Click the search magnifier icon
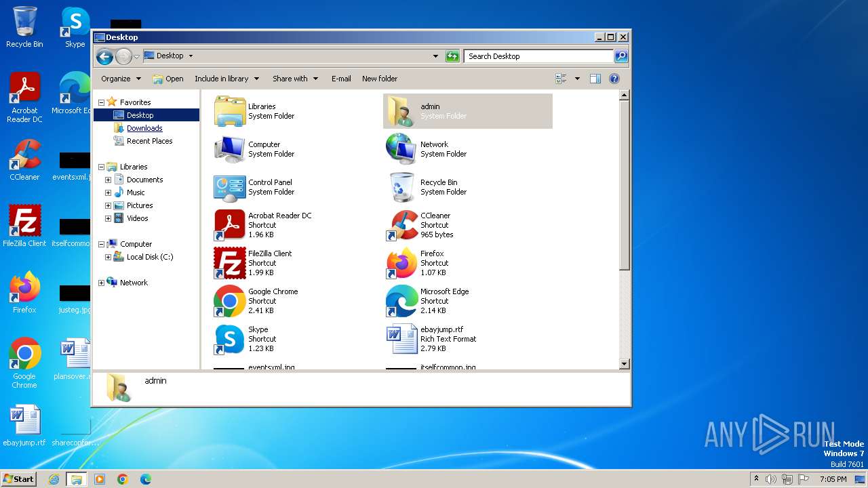868x488 pixels. 620,56
